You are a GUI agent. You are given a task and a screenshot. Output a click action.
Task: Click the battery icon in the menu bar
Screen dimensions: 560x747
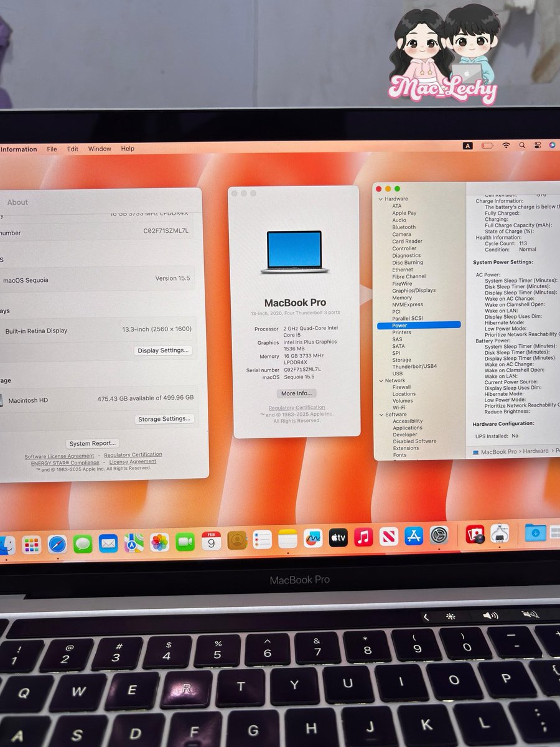click(487, 145)
